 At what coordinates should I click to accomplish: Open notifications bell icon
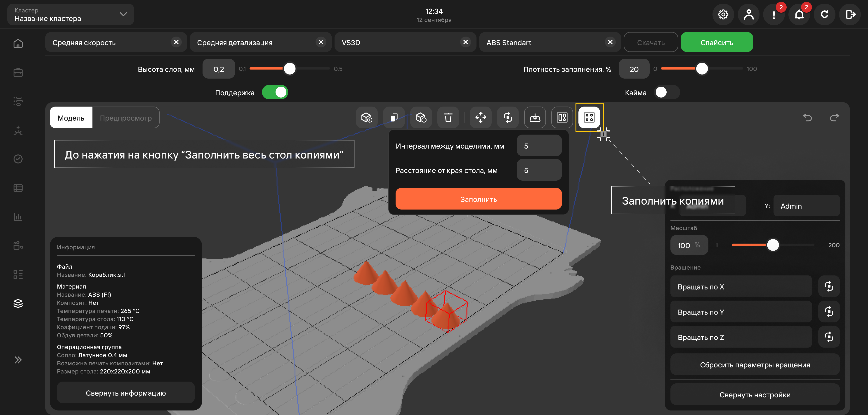pyautogui.click(x=799, y=14)
